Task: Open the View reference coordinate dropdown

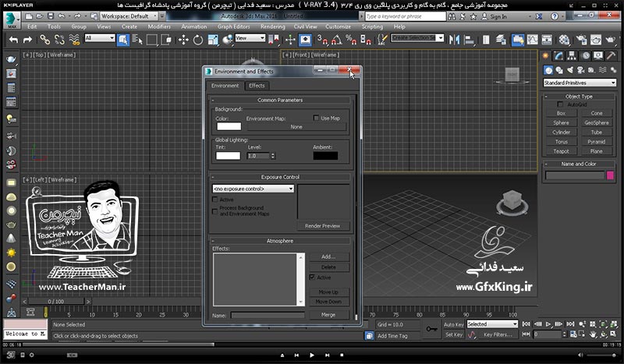Action: click(x=250, y=37)
